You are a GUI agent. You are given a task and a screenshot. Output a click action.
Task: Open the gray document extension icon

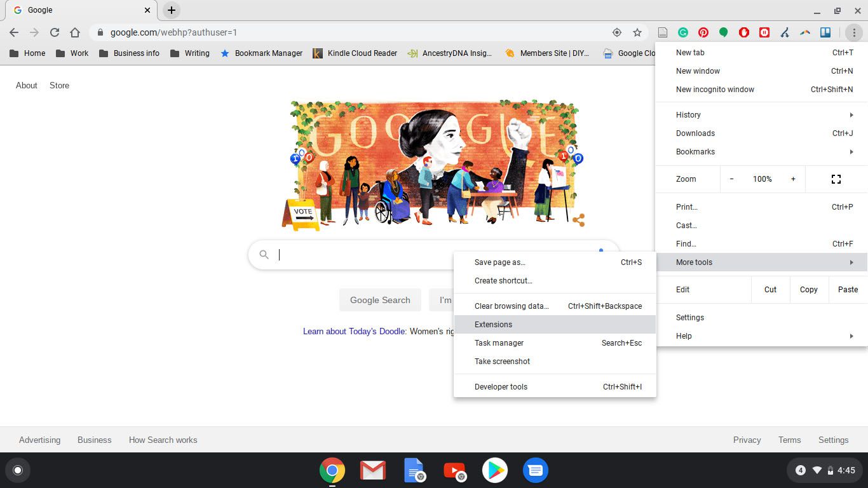(663, 32)
